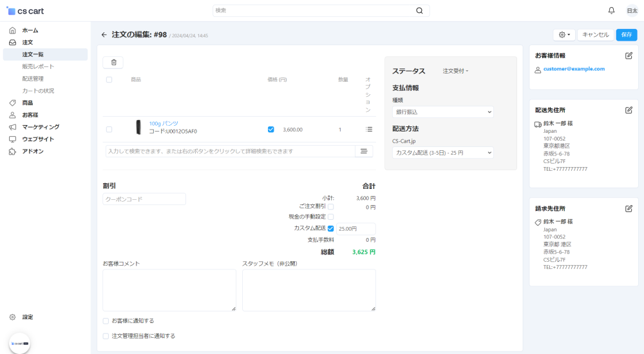Click the truck icon in 配送先住所
The image size is (644, 354).
pos(538,124)
